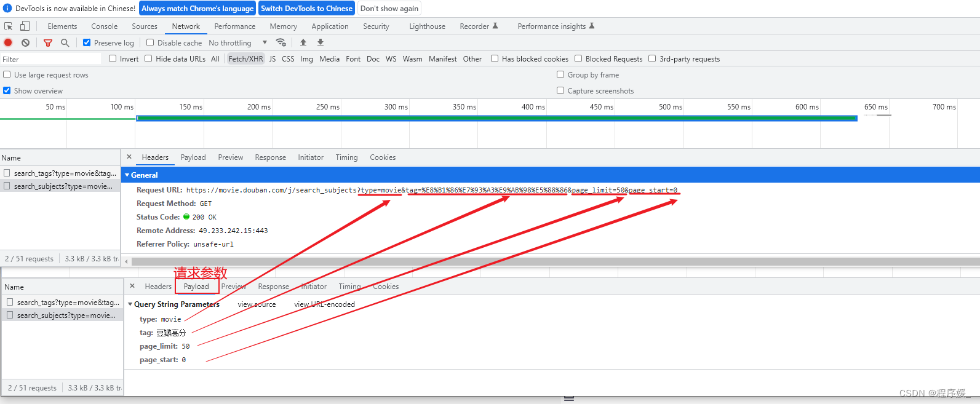Enable Disable cache checkbox
The height and width of the screenshot is (404, 980).
[150, 42]
